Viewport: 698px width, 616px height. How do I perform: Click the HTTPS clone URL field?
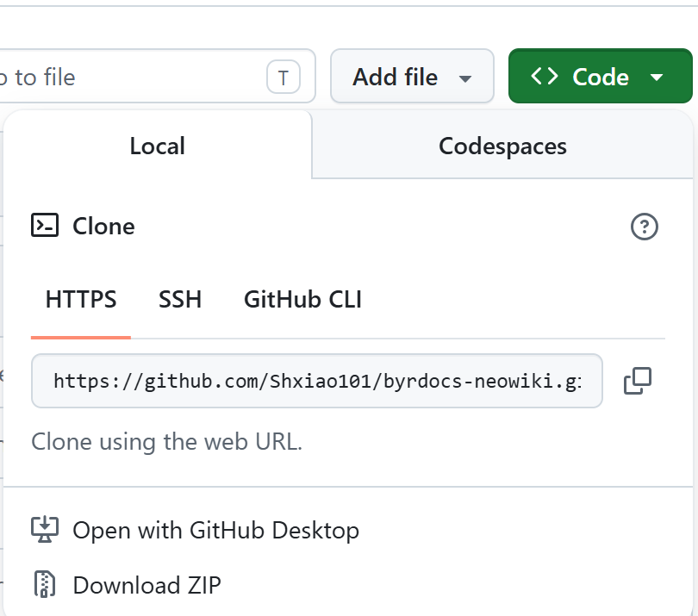317,381
